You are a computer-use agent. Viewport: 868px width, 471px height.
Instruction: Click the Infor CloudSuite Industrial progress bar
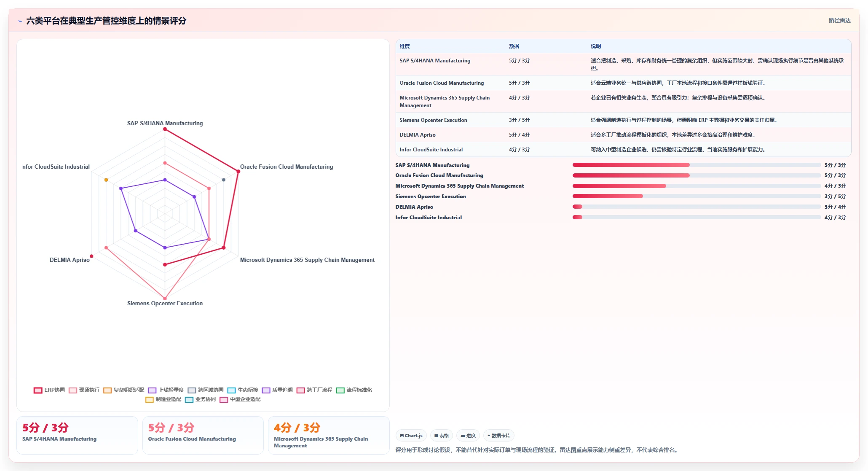697,217
